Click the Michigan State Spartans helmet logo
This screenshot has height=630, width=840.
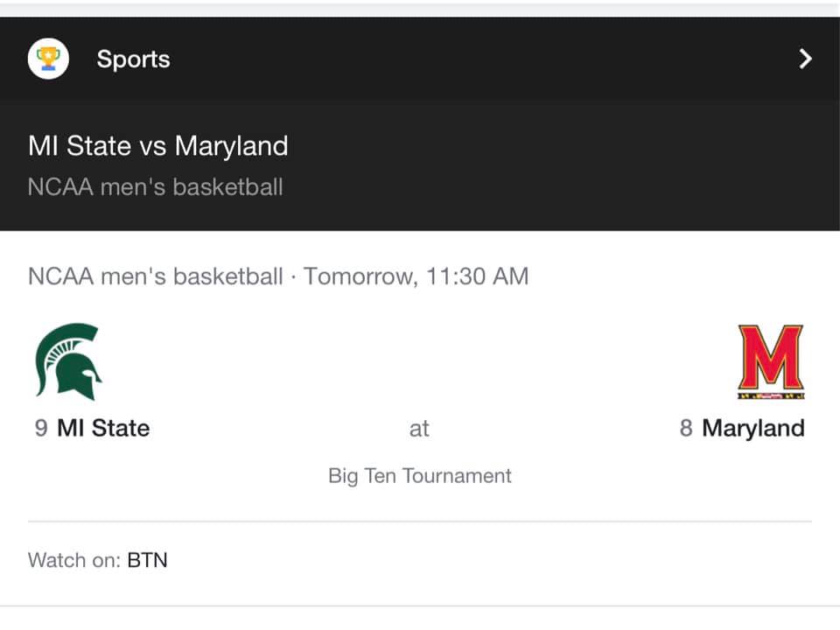[67, 360]
